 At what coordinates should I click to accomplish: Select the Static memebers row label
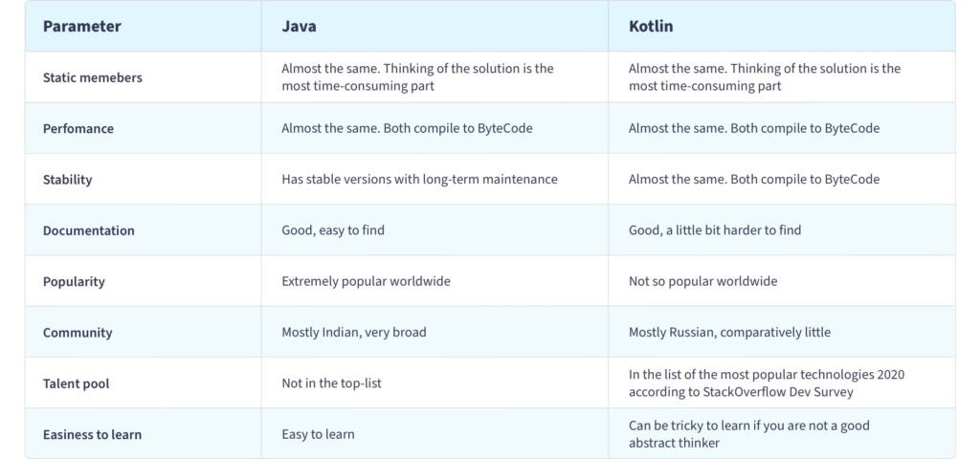click(x=93, y=77)
